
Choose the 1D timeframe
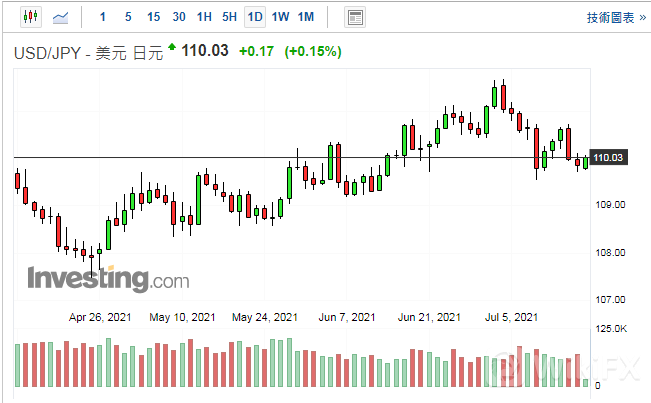pos(255,17)
